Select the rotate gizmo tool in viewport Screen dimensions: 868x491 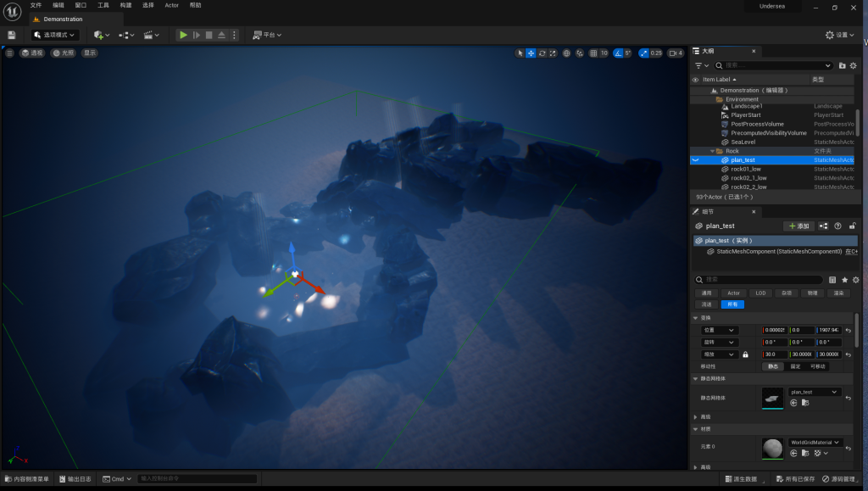[542, 53]
